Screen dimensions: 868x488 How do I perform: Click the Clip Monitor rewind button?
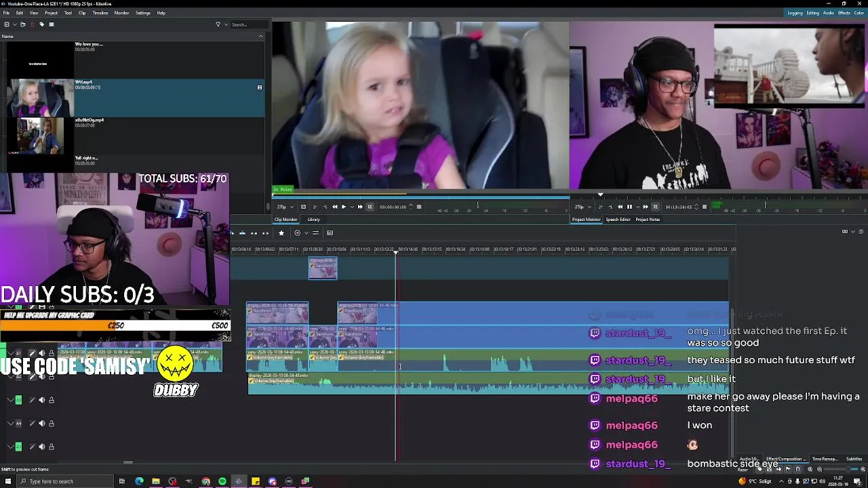pos(334,207)
